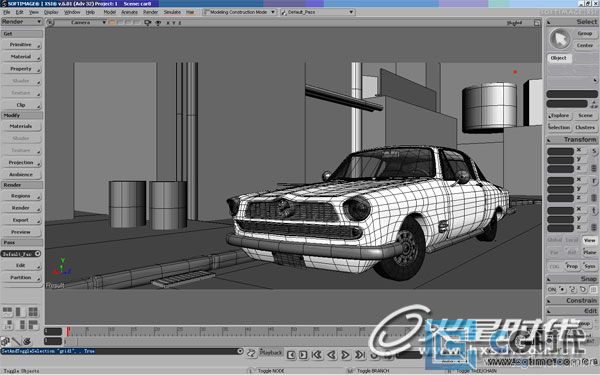Jump to the last frame
The image size is (600, 375).
360,355
